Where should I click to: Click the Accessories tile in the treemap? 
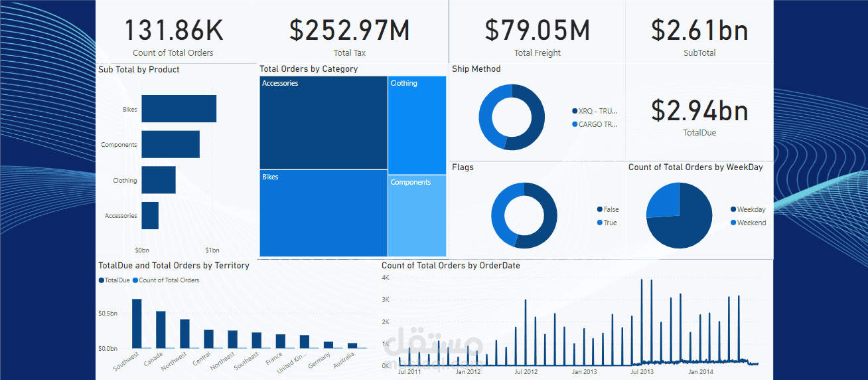coord(324,122)
